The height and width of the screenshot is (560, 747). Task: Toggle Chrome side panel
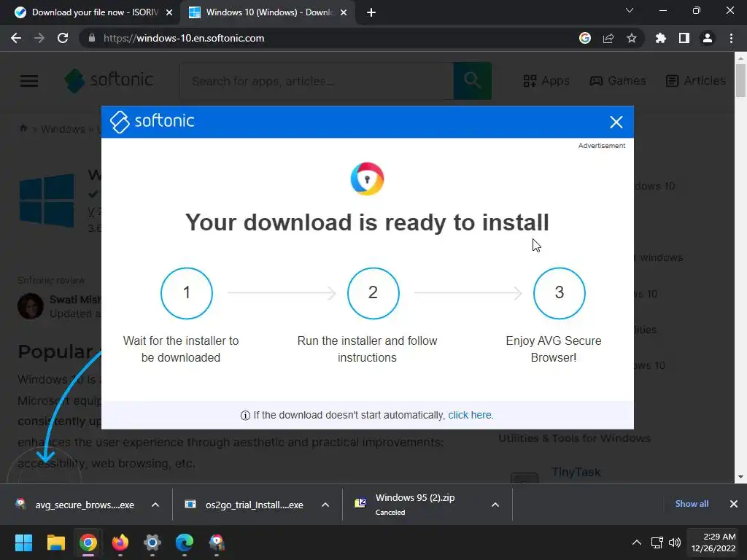point(684,38)
